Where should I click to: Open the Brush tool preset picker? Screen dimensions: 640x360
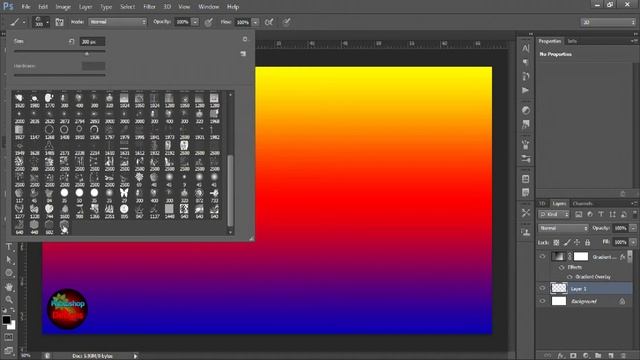point(18,22)
